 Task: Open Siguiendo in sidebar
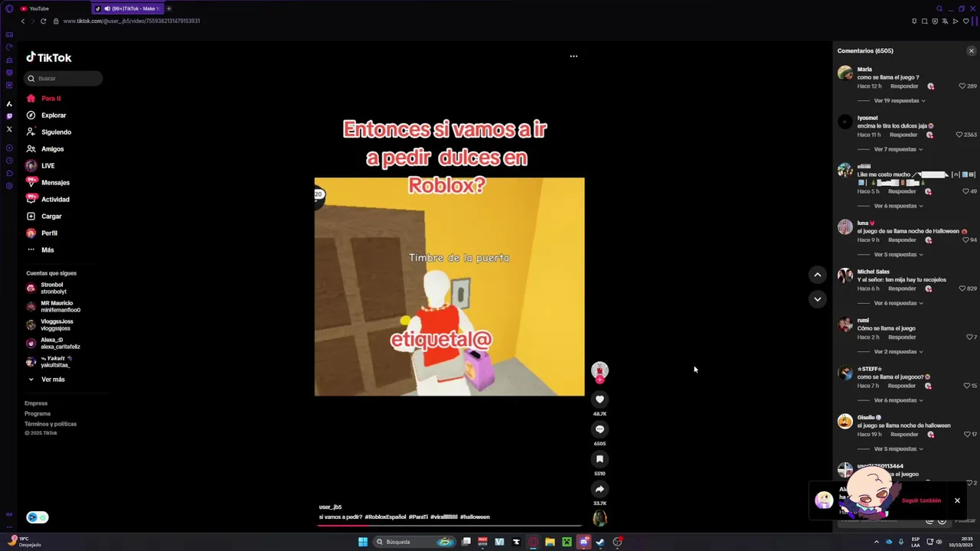56,132
